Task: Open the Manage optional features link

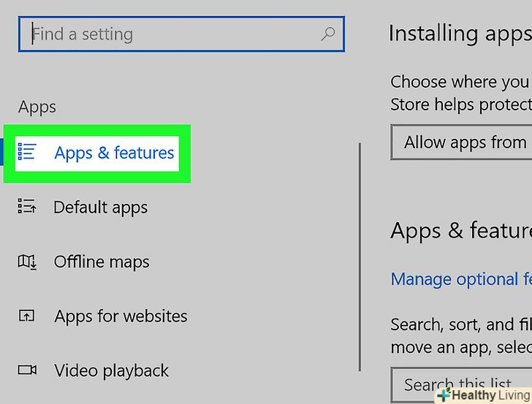Action: [460, 279]
